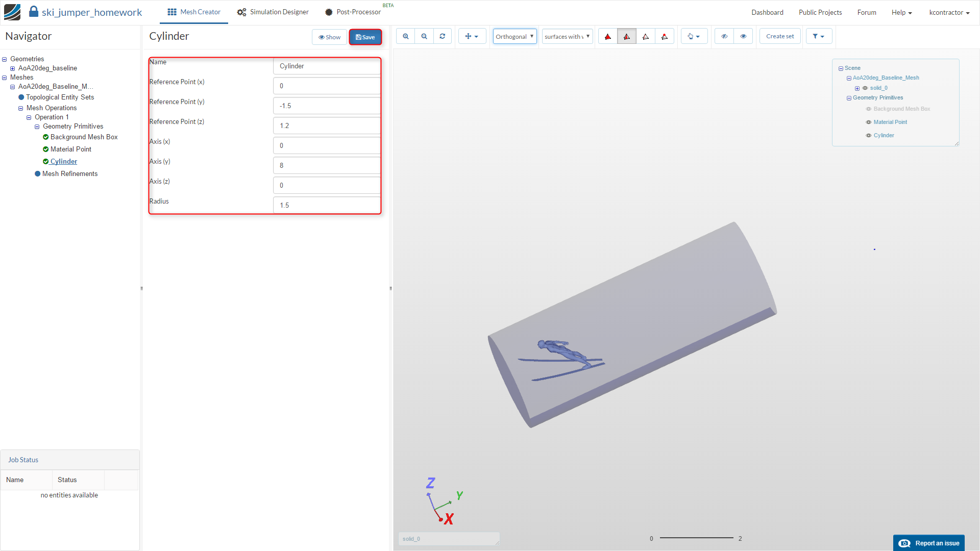Expand solid_0 node in scene tree
980x551 pixels.
click(x=857, y=88)
